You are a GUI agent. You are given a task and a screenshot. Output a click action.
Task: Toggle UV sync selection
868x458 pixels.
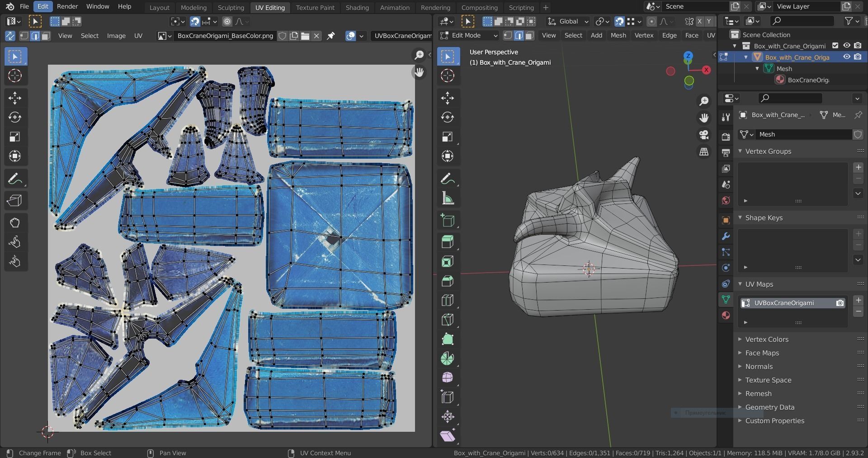(x=10, y=36)
